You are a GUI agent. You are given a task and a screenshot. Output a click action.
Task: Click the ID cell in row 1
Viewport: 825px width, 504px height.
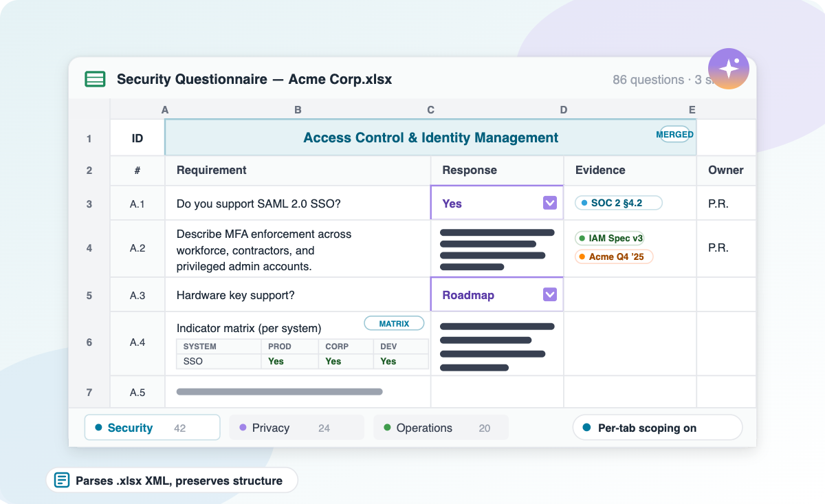[137, 138]
